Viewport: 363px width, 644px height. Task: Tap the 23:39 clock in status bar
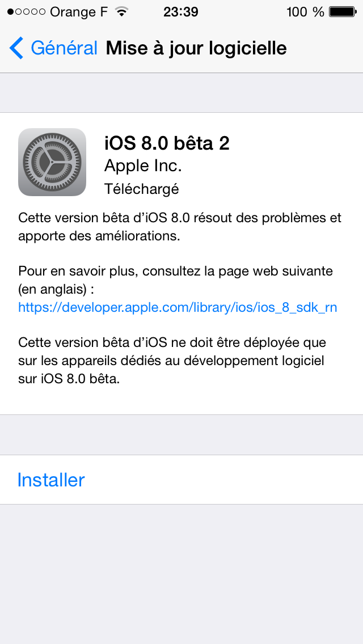tap(181, 12)
